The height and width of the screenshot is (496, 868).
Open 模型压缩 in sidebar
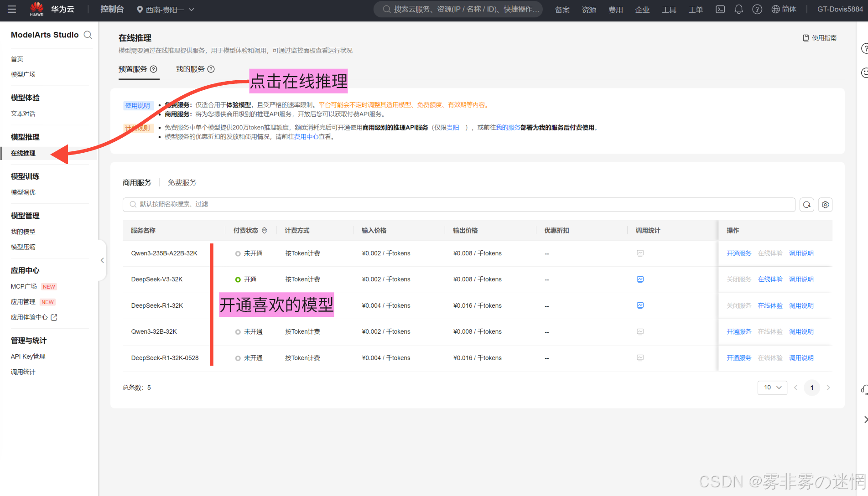pyautogui.click(x=23, y=247)
